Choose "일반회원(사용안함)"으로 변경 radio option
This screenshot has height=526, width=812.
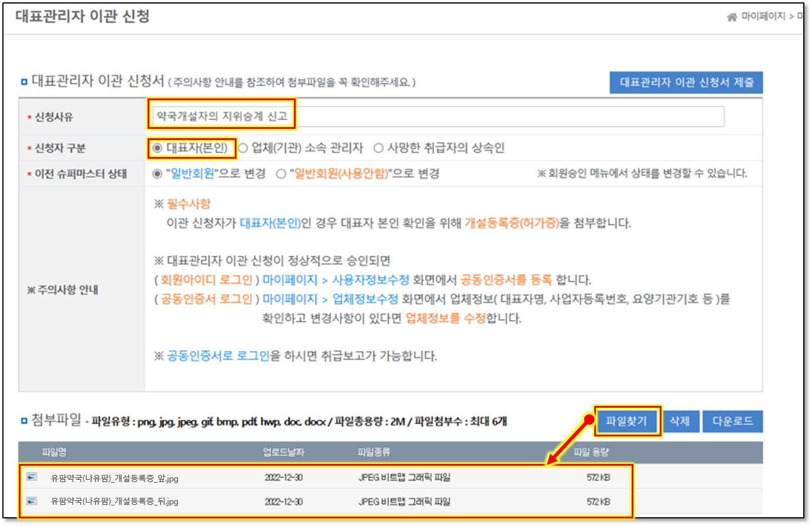coord(281,174)
